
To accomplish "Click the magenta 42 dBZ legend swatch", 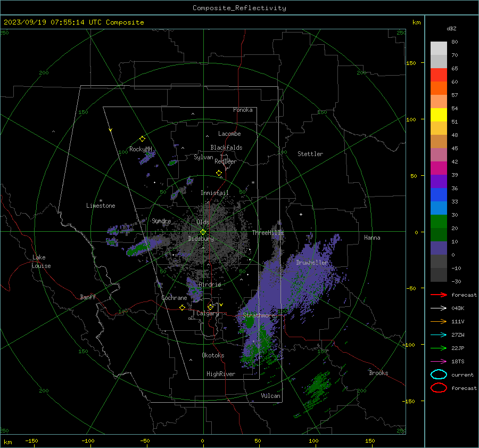I will (x=439, y=168).
